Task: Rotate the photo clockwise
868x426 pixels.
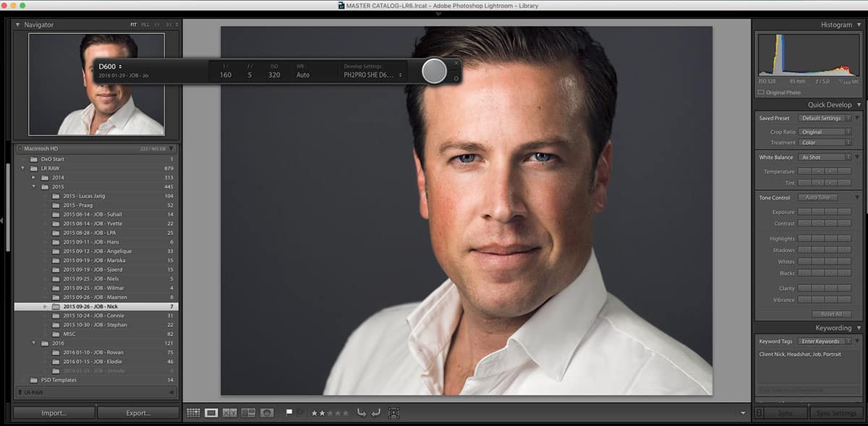Action: [377, 412]
